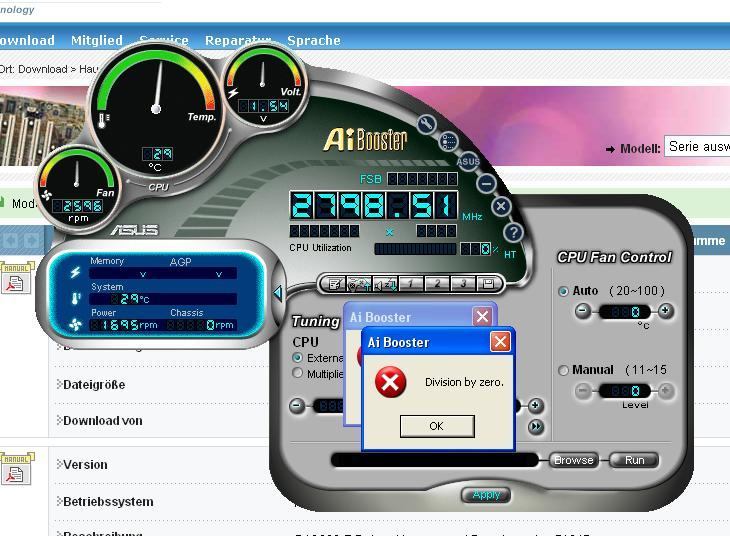Decrease Auto fan temperature with minus button
This screenshot has width=730, height=536.
tap(582, 310)
